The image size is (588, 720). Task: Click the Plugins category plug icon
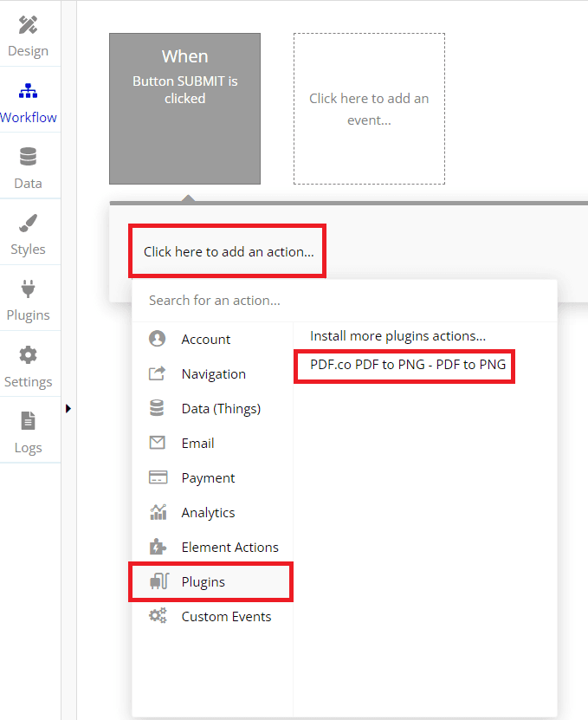(x=159, y=581)
